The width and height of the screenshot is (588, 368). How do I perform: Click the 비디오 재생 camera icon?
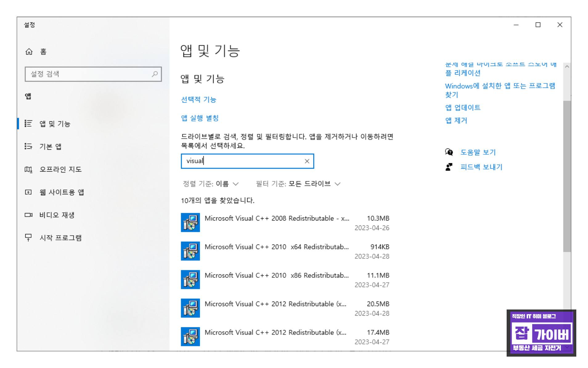[x=28, y=215]
